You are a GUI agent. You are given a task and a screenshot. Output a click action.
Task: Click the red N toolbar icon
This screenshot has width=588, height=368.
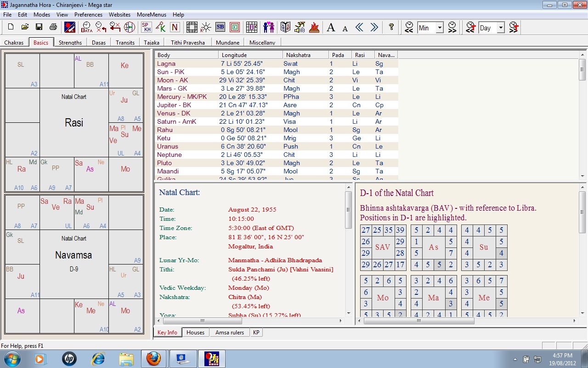pyautogui.click(x=175, y=27)
